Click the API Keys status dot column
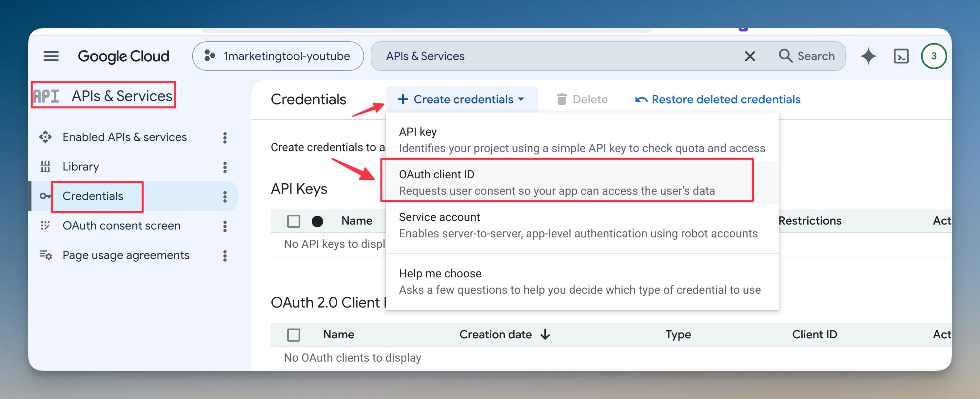This screenshot has height=399, width=980. [317, 221]
